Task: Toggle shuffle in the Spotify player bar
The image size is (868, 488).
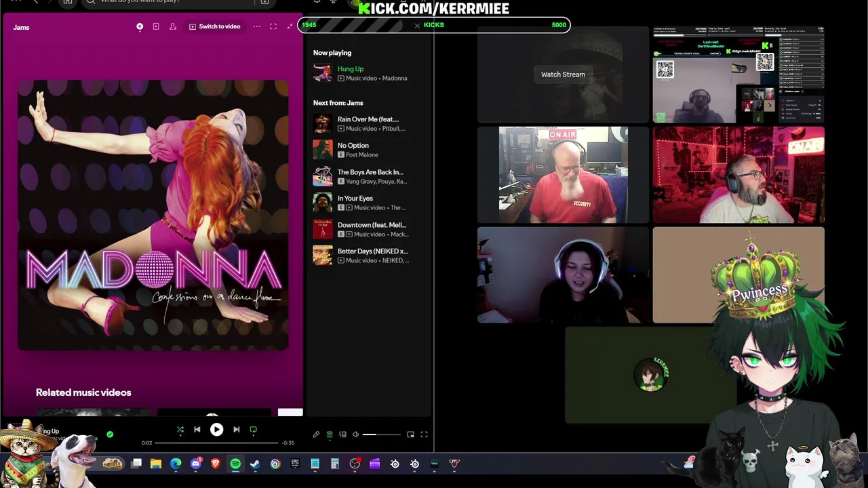Action: tap(180, 430)
